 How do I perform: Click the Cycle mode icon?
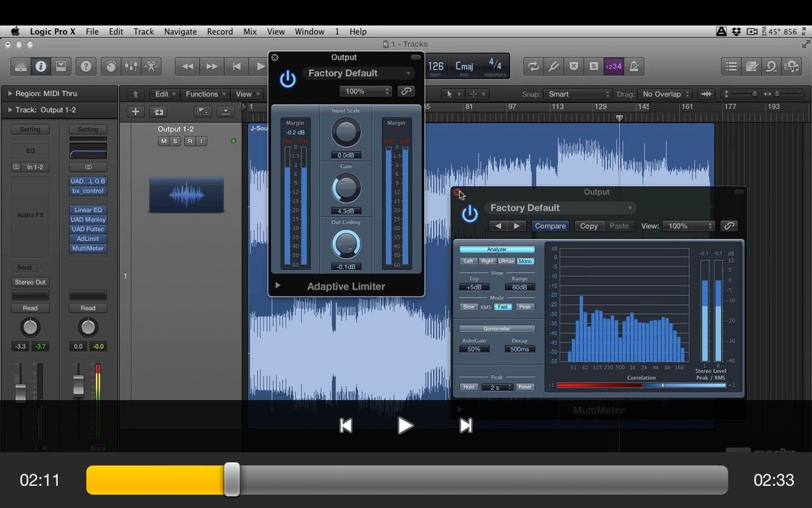(x=534, y=66)
